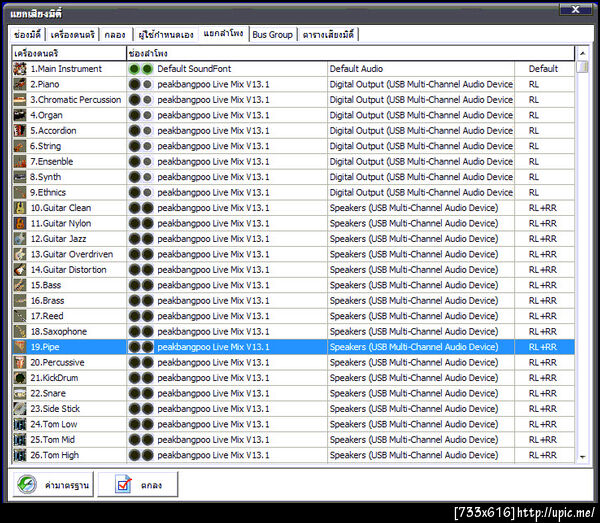Click the 24.Tom Low icon

click(x=20, y=424)
